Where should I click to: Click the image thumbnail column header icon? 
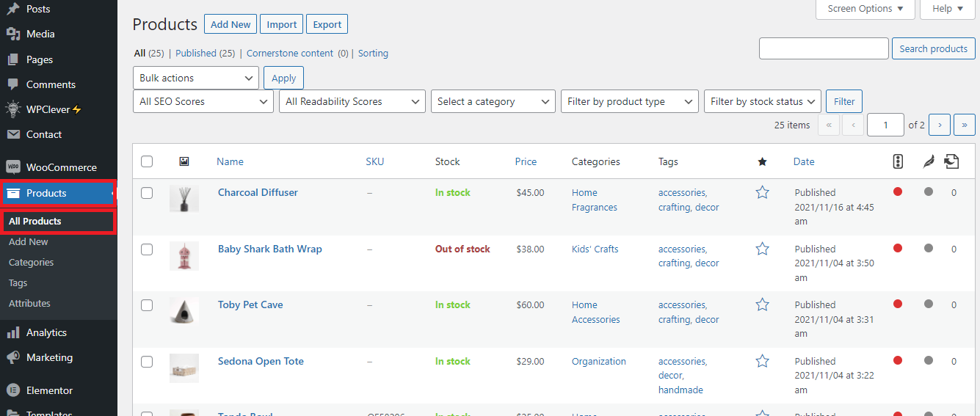(x=184, y=161)
